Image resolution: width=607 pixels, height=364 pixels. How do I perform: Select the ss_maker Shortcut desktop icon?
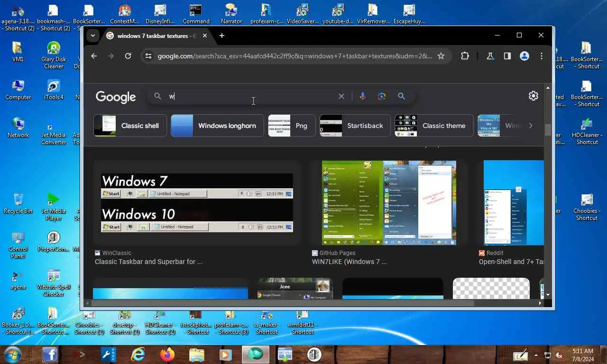(267, 321)
